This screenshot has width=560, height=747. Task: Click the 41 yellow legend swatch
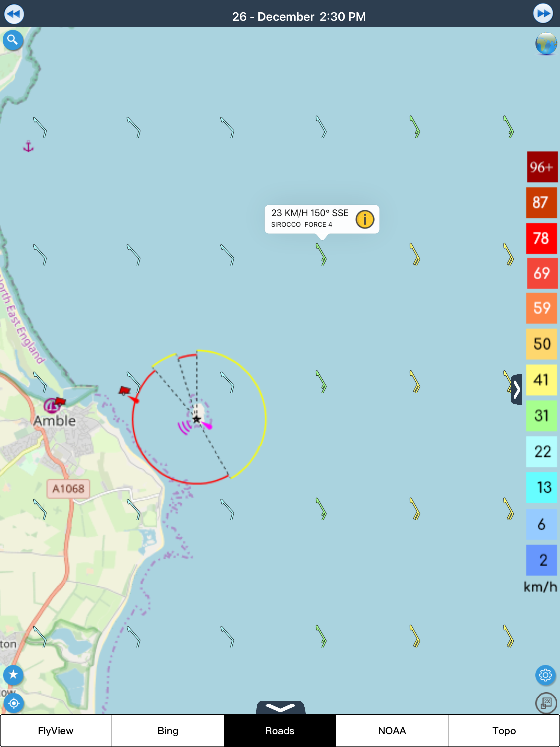541,380
